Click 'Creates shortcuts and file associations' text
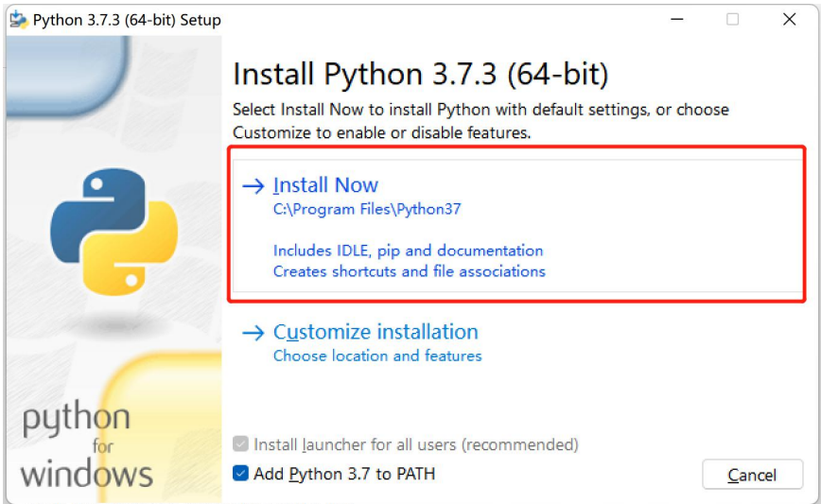The image size is (821, 504). [x=409, y=271]
